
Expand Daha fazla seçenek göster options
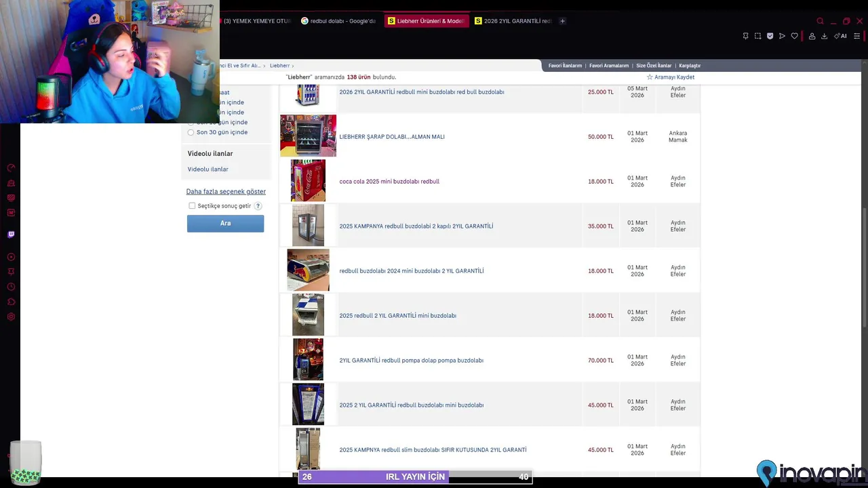[x=226, y=192]
